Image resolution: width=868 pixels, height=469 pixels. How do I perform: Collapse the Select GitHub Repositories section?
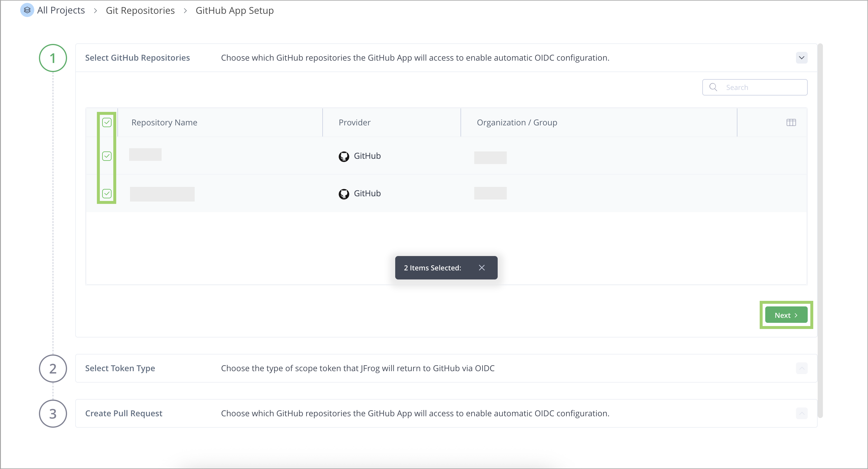coord(802,58)
